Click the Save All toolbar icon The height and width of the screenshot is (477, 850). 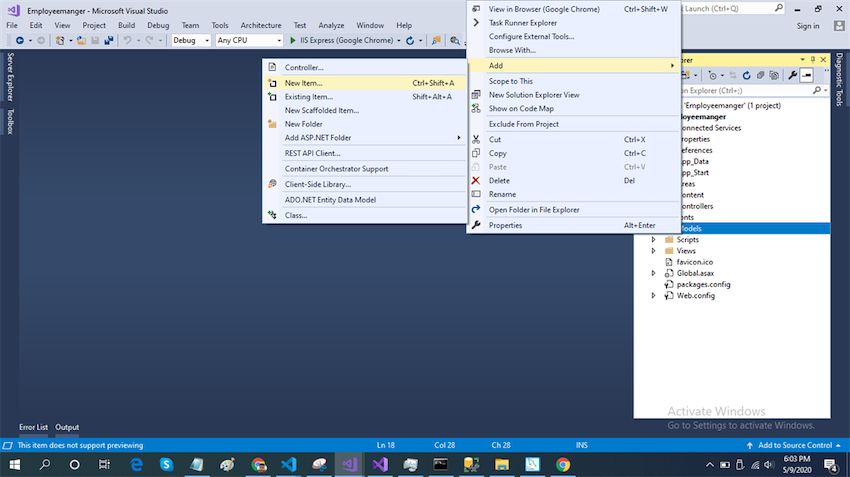click(x=109, y=41)
